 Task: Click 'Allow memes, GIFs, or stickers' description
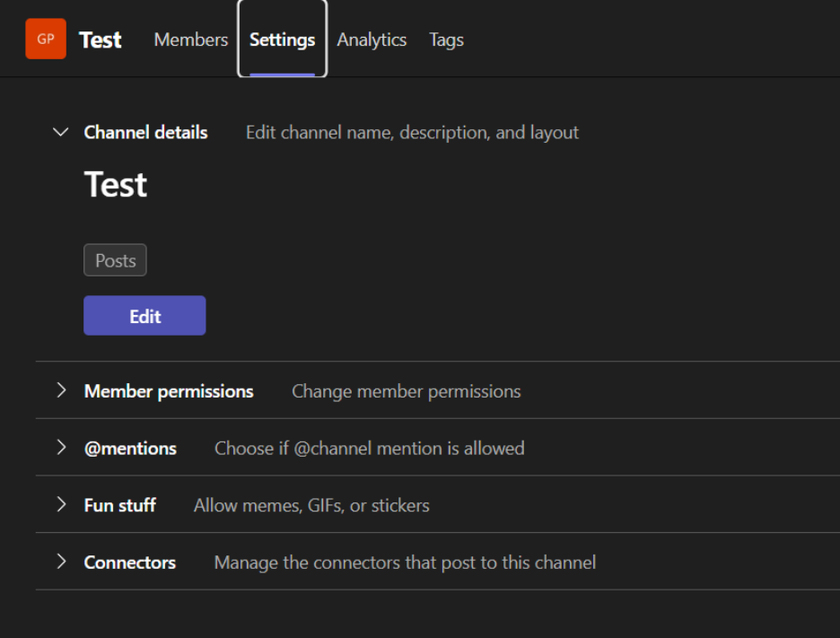[311, 505]
